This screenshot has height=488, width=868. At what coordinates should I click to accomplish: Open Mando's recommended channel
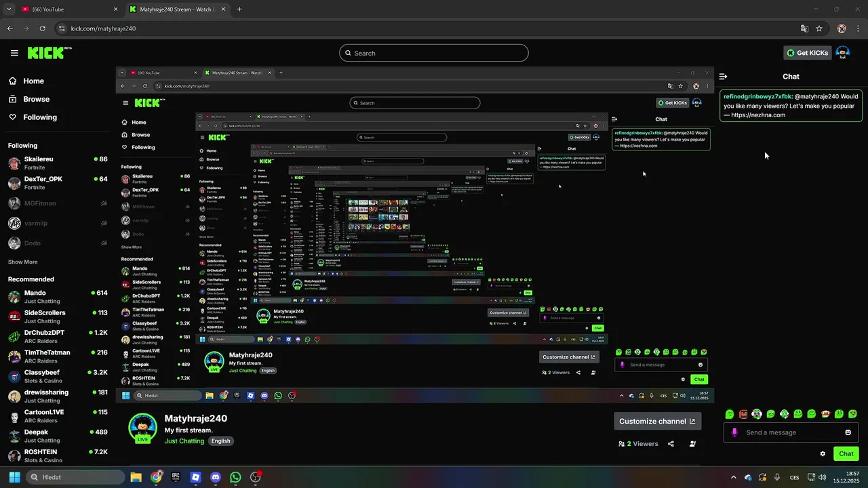tap(57, 297)
